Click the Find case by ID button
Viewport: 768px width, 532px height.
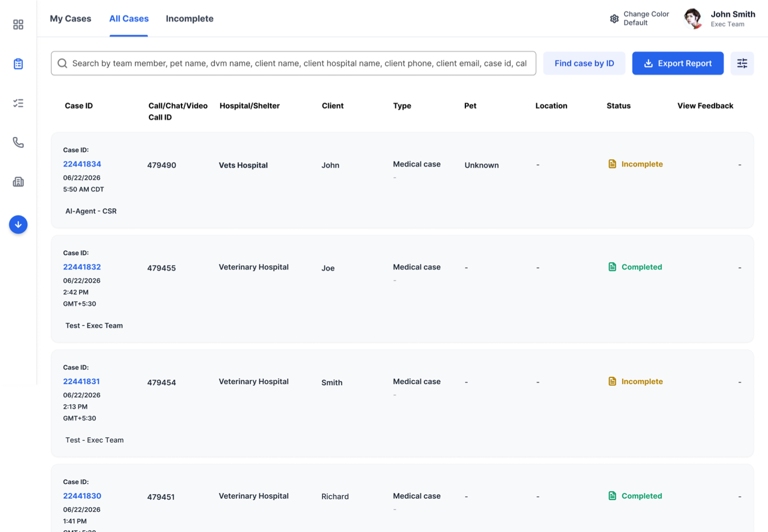click(584, 63)
